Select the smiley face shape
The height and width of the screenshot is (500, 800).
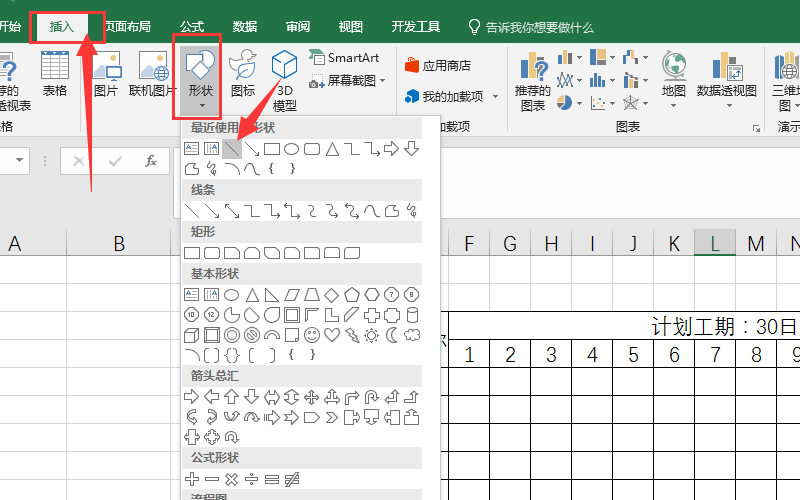click(312, 335)
